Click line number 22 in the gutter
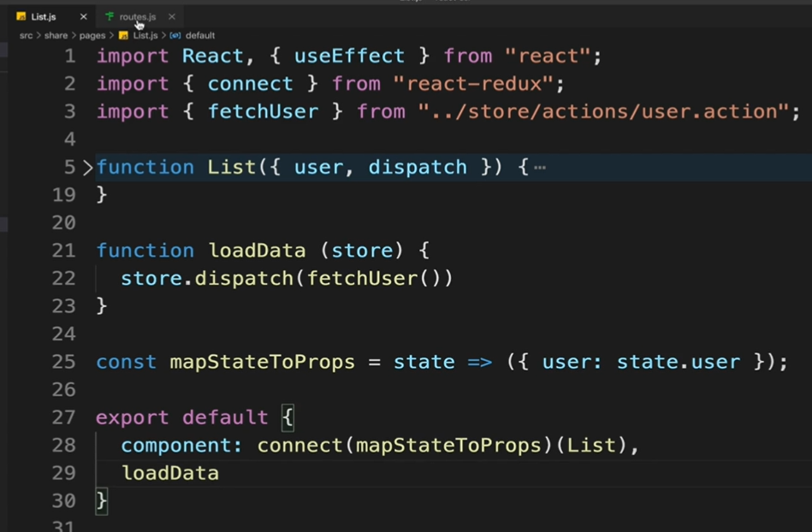Image resolution: width=812 pixels, height=532 pixels. pos(63,279)
